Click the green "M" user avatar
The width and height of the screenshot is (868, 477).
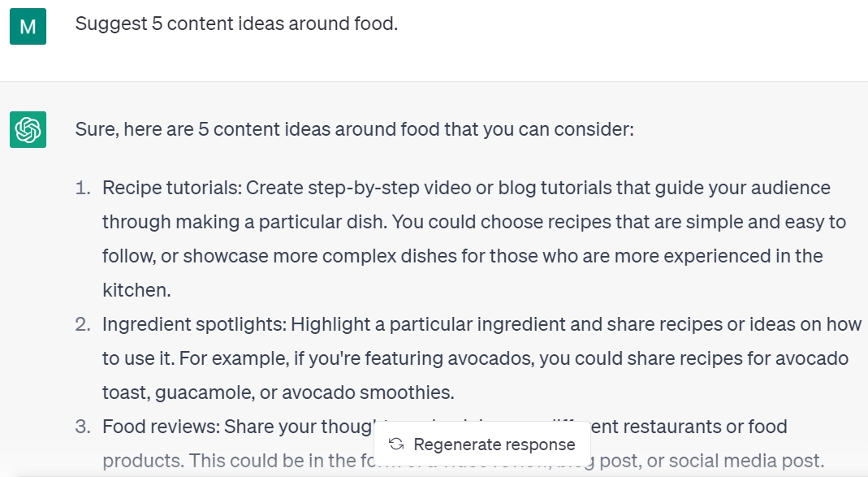point(28,27)
